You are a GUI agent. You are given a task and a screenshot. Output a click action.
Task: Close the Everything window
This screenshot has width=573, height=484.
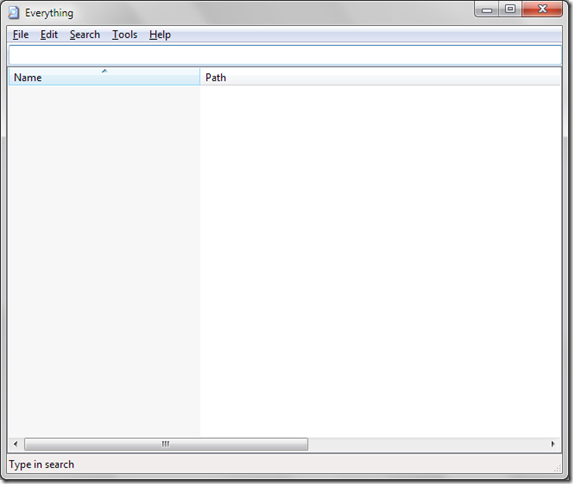[542, 9]
